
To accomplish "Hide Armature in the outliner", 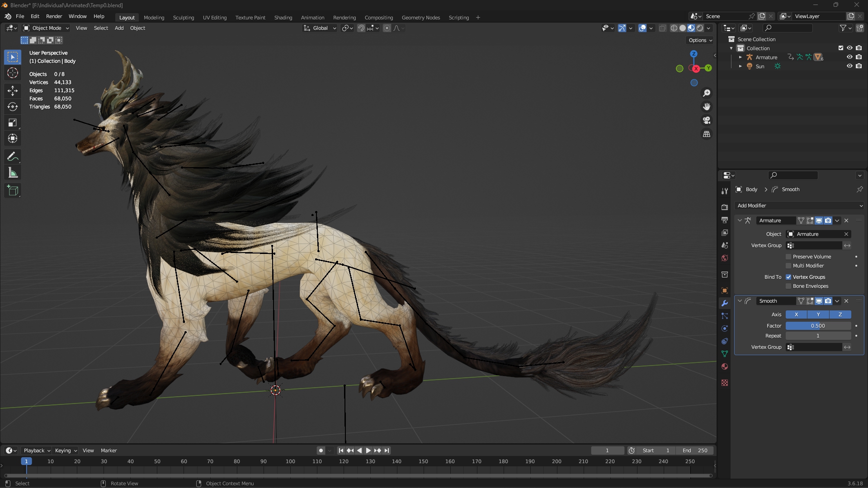I will 849,57.
